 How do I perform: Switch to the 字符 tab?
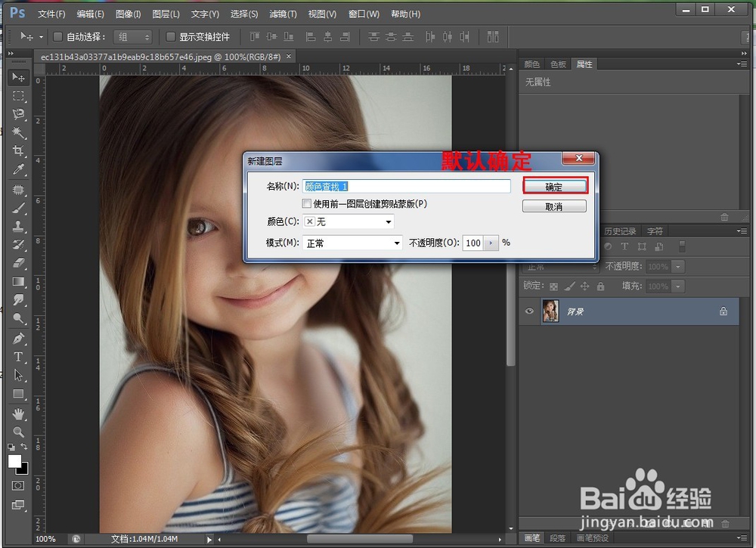click(655, 231)
